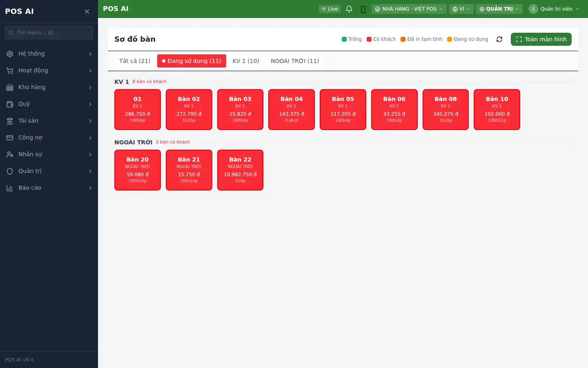This screenshot has height=368, width=588.
Task: Click the Tài sản bank icon
Action: [x=10, y=121]
